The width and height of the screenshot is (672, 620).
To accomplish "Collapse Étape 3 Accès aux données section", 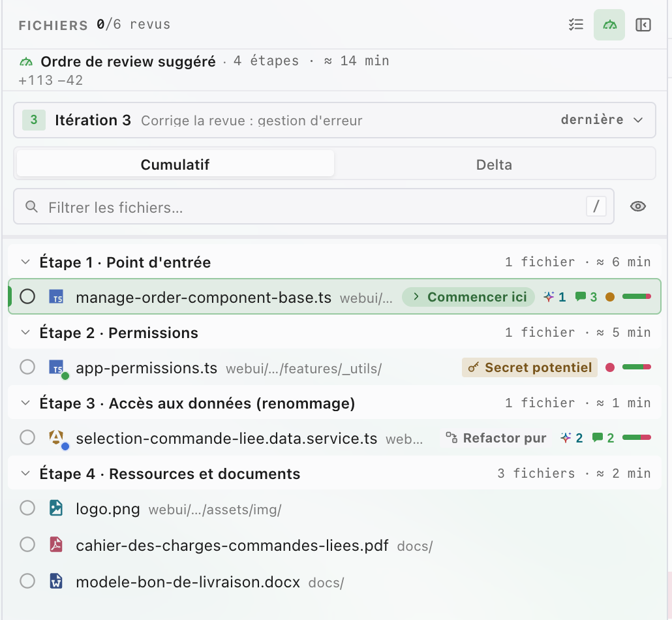I will click(25, 403).
